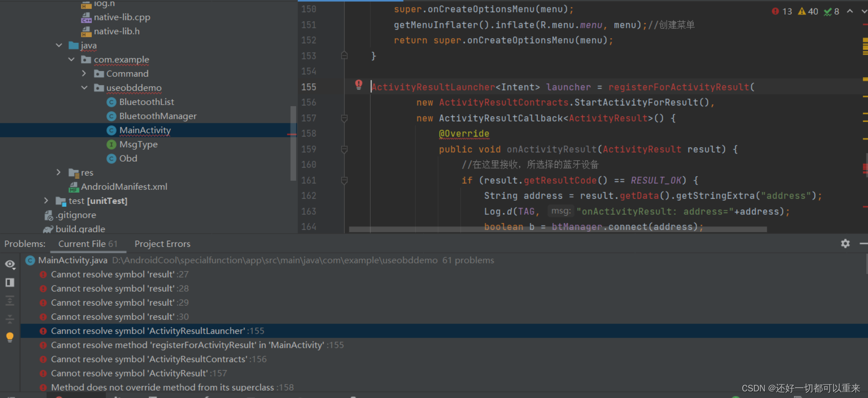Click the quick-fix light bulb in Problems panel
The width and height of the screenshot is (868, 398).
pos(10,337)
